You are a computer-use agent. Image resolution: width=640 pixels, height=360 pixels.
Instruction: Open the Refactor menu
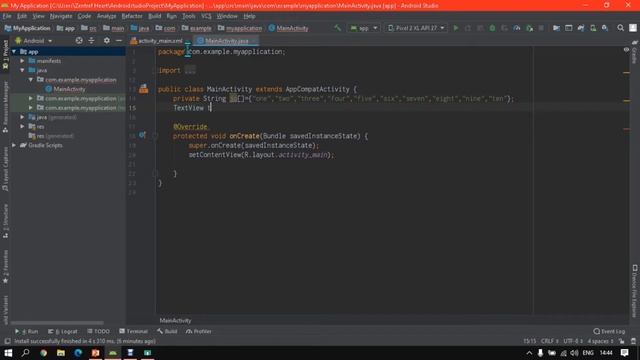(132, 16)
